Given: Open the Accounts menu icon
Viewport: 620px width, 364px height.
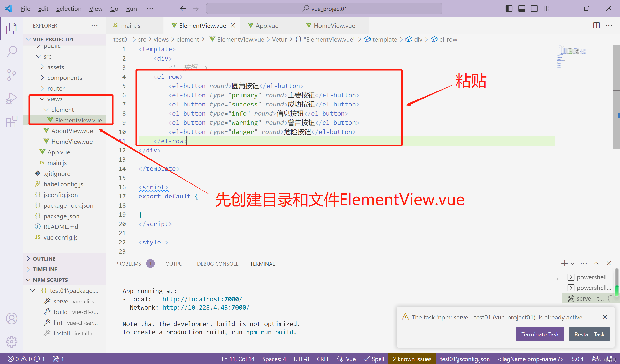Looking at the screenshot, I should [11, 318].
